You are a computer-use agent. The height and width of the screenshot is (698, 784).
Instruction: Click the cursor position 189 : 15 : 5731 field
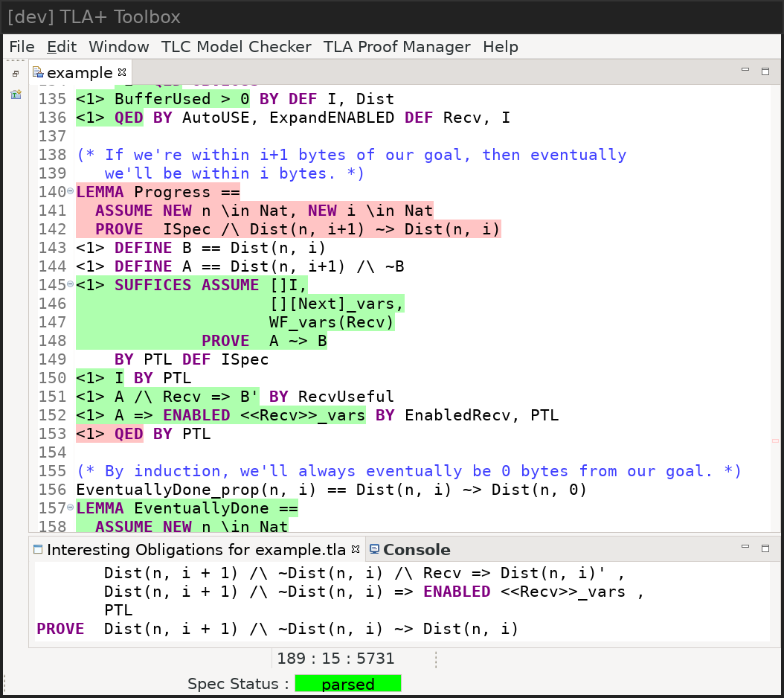pos(335,659)
